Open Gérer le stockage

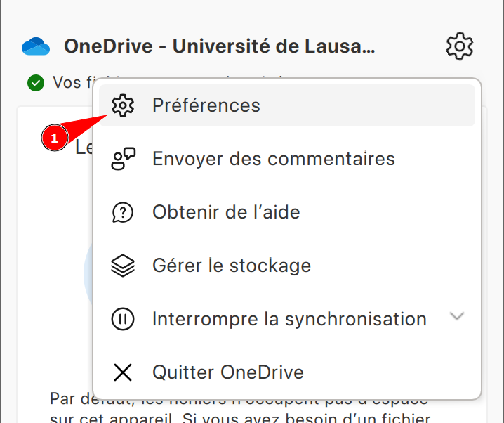(232, 266)
